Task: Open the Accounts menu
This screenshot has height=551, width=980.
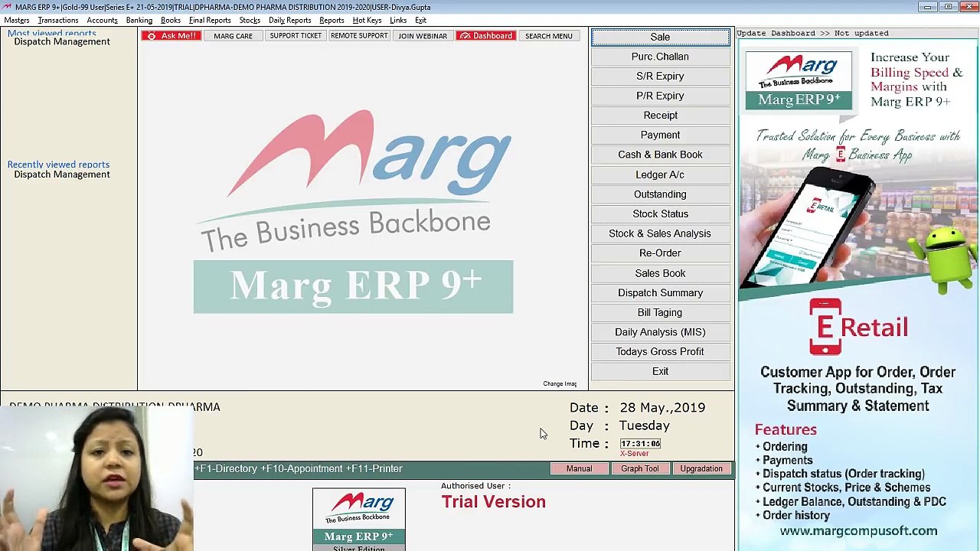Action: click(x=102, y=20)
